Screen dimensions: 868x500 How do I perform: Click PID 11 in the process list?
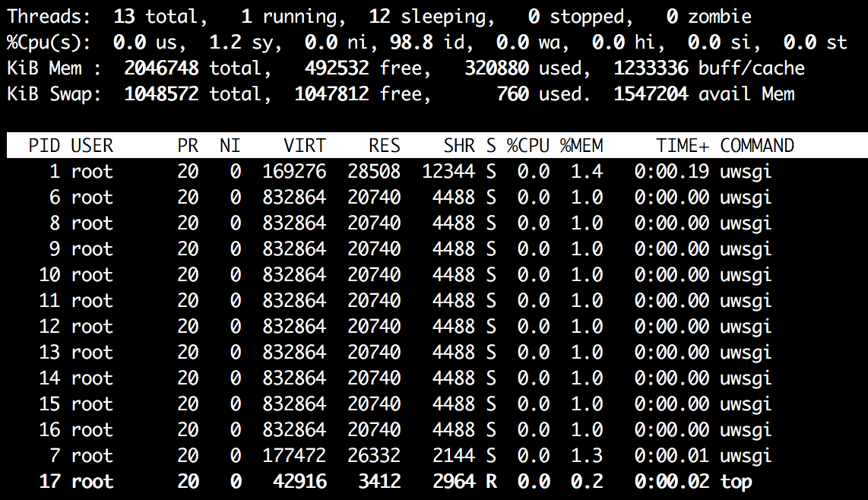(49, 300)
